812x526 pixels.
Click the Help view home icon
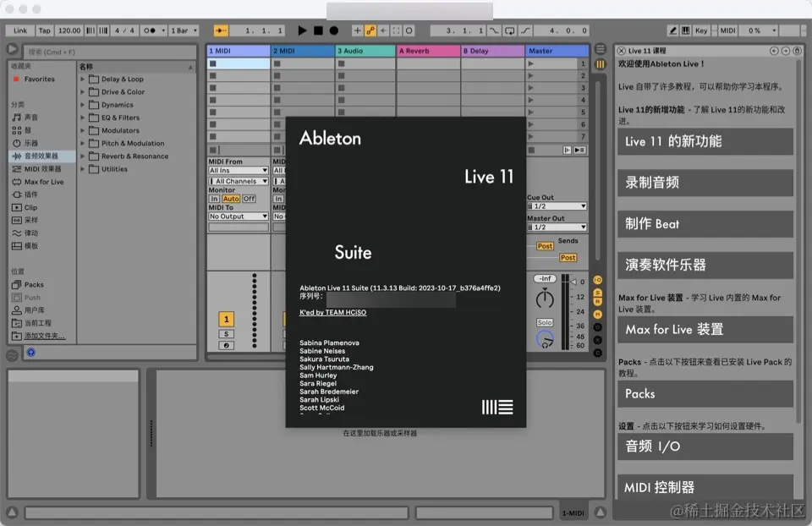[797, 51]
